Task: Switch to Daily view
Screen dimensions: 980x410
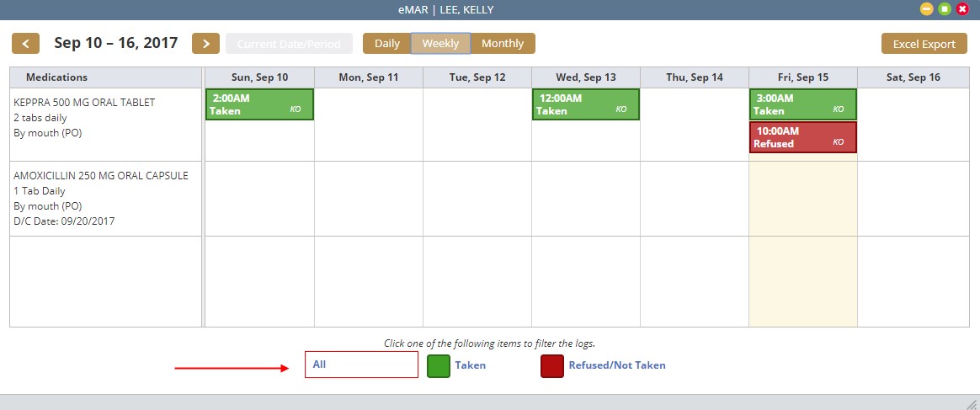Action: point(387,44)
